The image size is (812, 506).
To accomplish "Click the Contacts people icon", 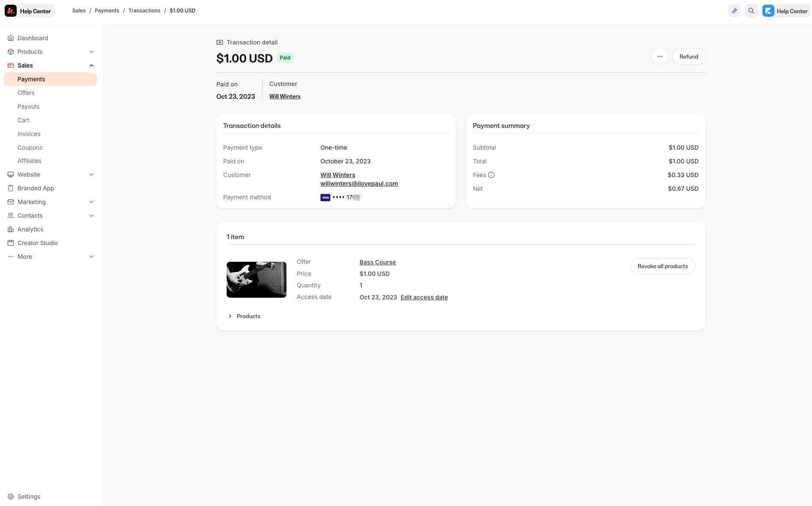I will click(11, 216).
